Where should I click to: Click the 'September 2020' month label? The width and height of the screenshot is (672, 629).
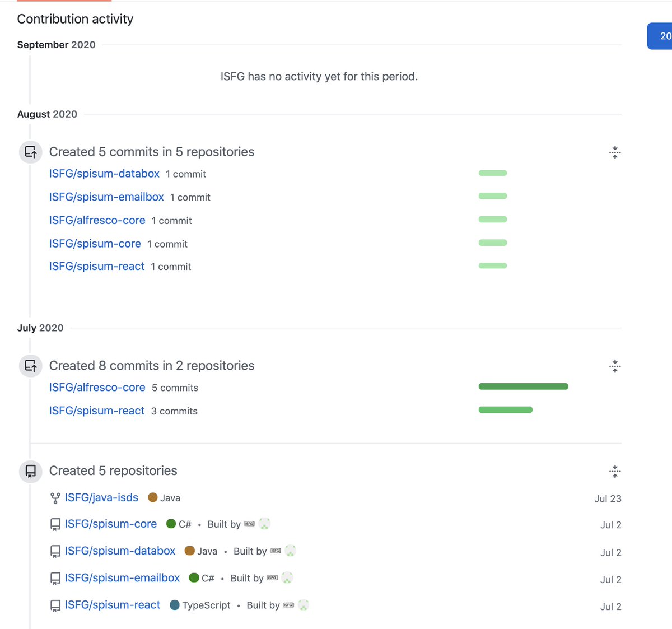(57, 45)
